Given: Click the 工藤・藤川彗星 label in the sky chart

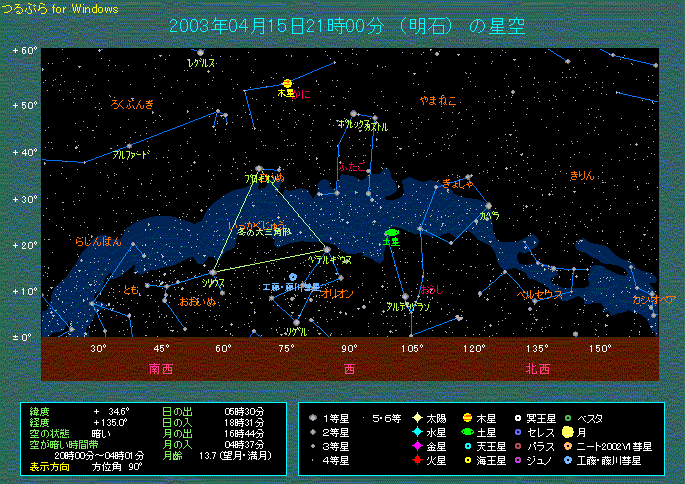Looking at the screenshot, I should 291,287.
